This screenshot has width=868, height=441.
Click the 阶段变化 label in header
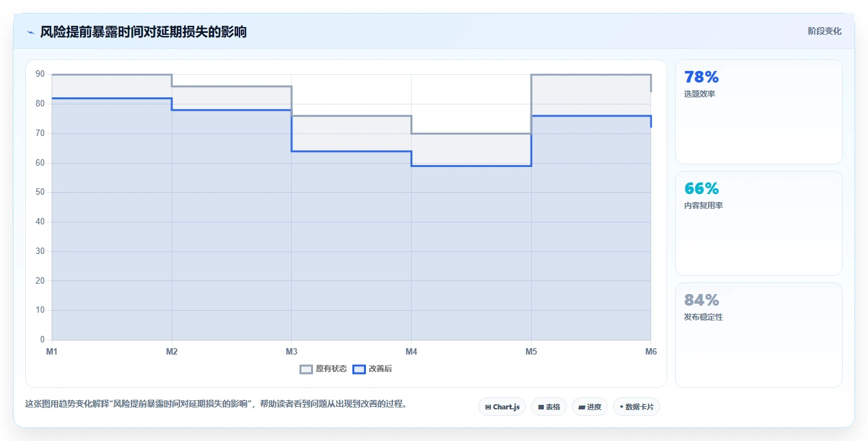(x=824, y=31)
